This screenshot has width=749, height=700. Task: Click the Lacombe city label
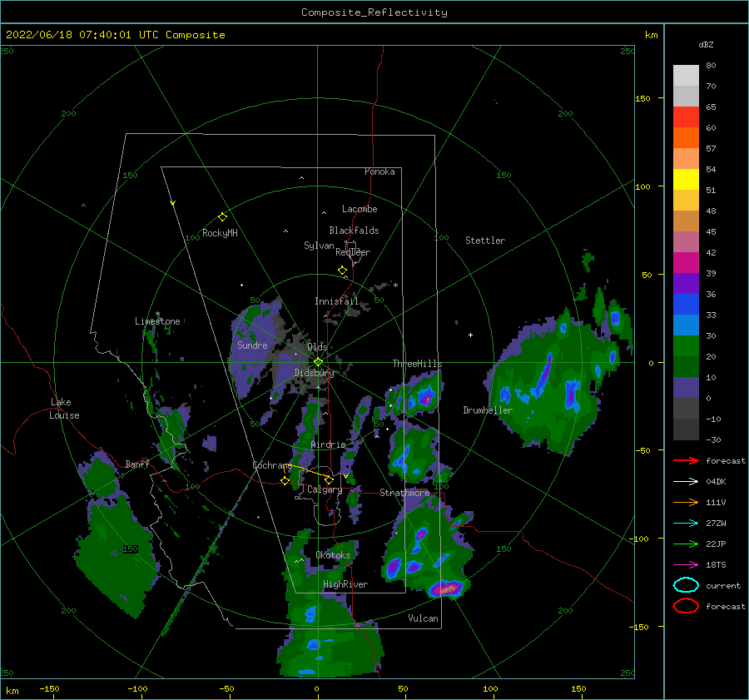click(x=360, y=209)
